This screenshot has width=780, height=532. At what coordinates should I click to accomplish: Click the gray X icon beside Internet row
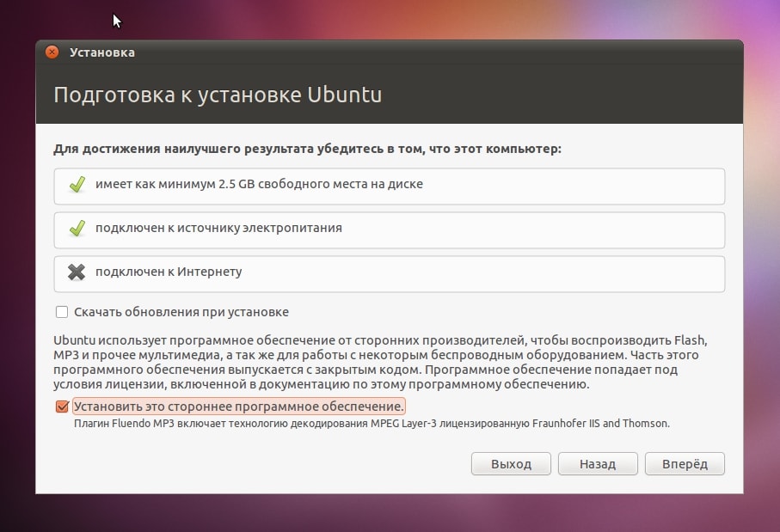[77, 272]
